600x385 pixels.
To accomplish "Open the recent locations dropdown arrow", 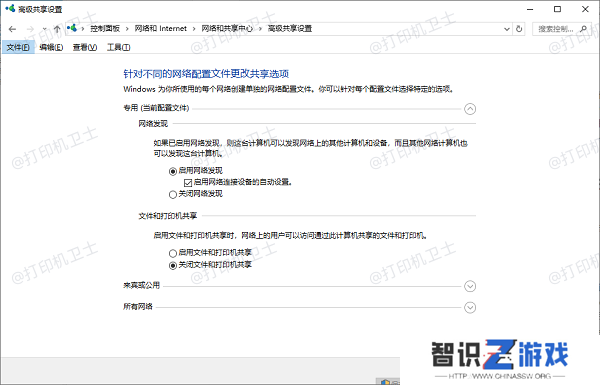I will click(44, 29).
